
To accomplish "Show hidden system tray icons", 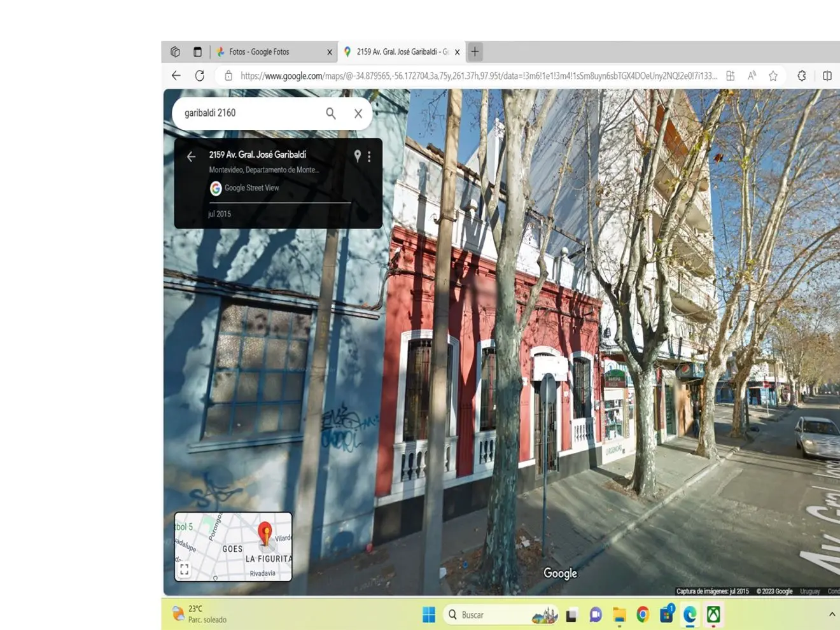I will 832,615.
